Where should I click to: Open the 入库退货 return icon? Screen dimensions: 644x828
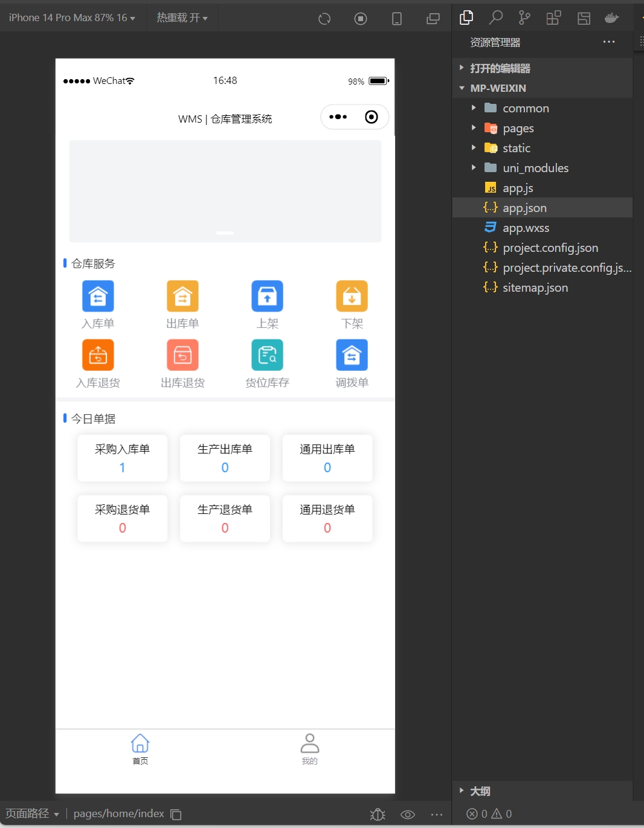pos(98,355)
